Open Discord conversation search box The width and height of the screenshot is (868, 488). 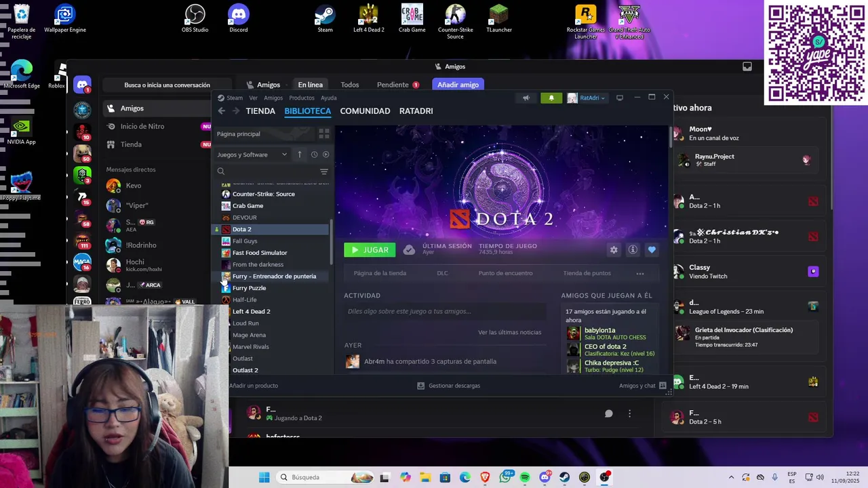(167, 85)
